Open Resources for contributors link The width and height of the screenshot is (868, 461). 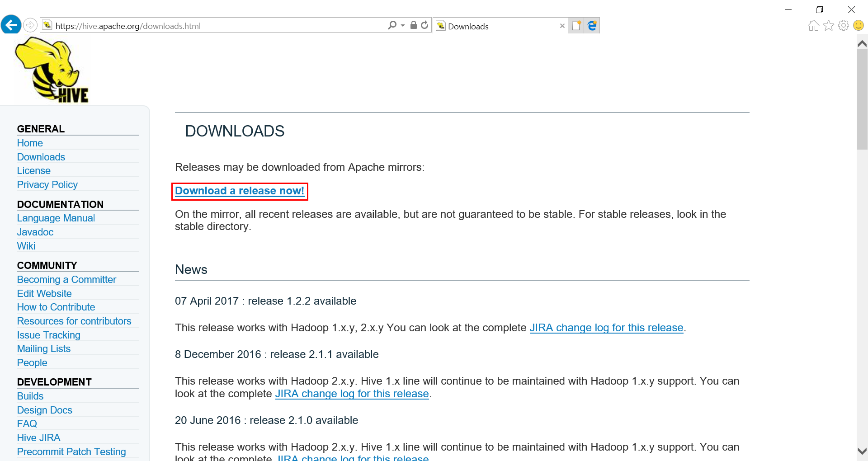74,321
